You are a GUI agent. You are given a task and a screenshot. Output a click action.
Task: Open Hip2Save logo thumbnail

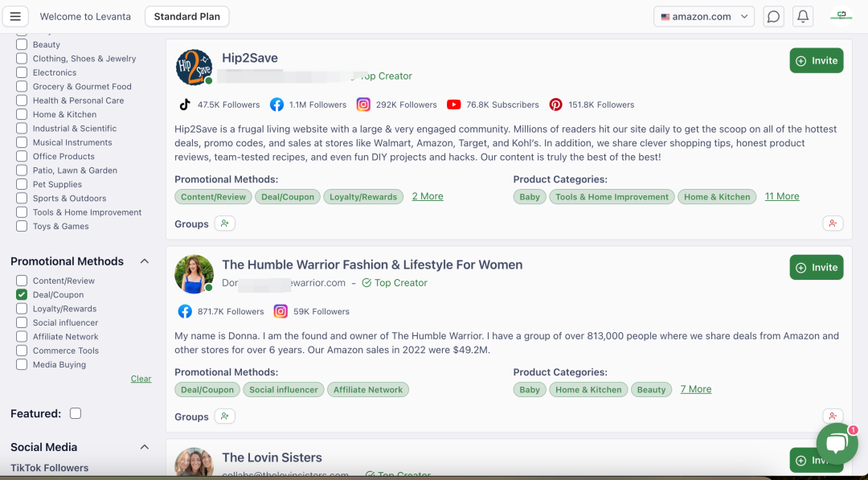point(194,68)
